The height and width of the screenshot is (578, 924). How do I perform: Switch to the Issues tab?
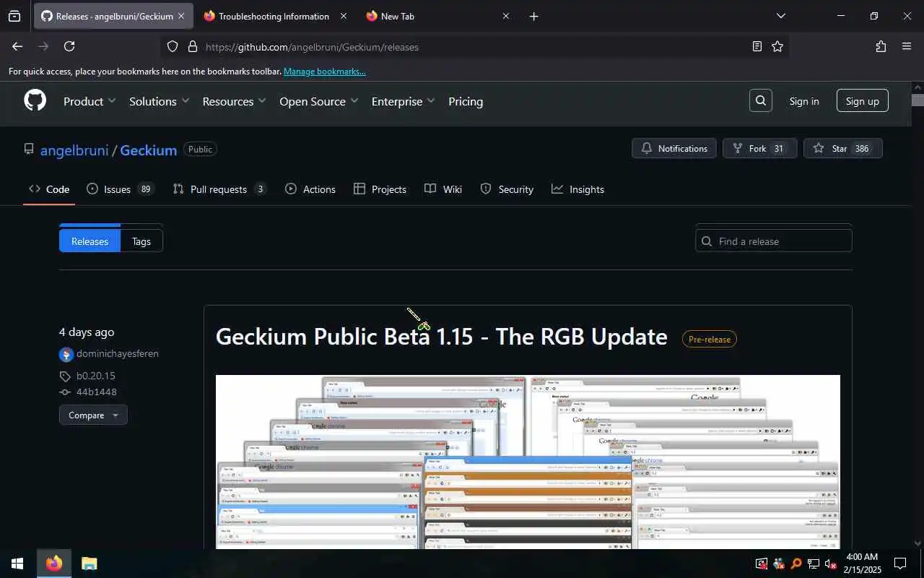pyautogui.click(x=120, y=189)
